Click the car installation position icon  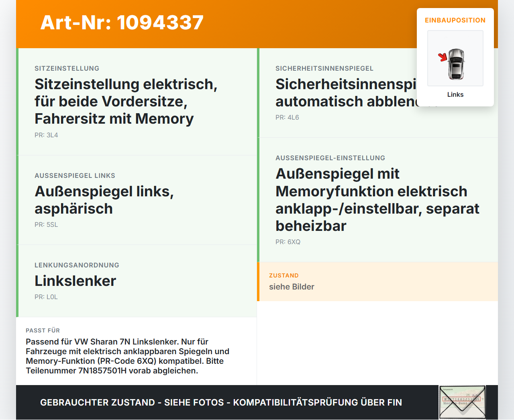455,58
